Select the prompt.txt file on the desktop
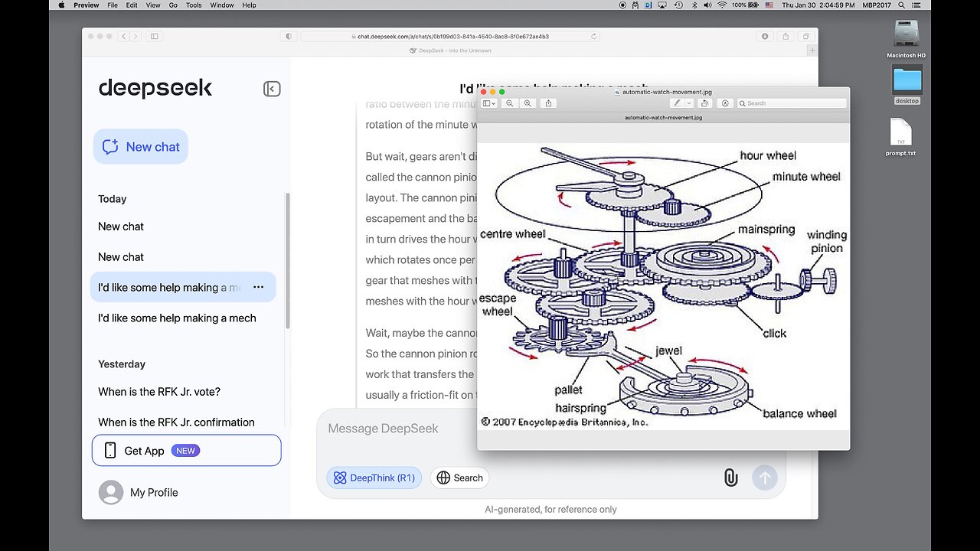Image resolution: width=980 pixels, height=551 pixels. [901, 137]
